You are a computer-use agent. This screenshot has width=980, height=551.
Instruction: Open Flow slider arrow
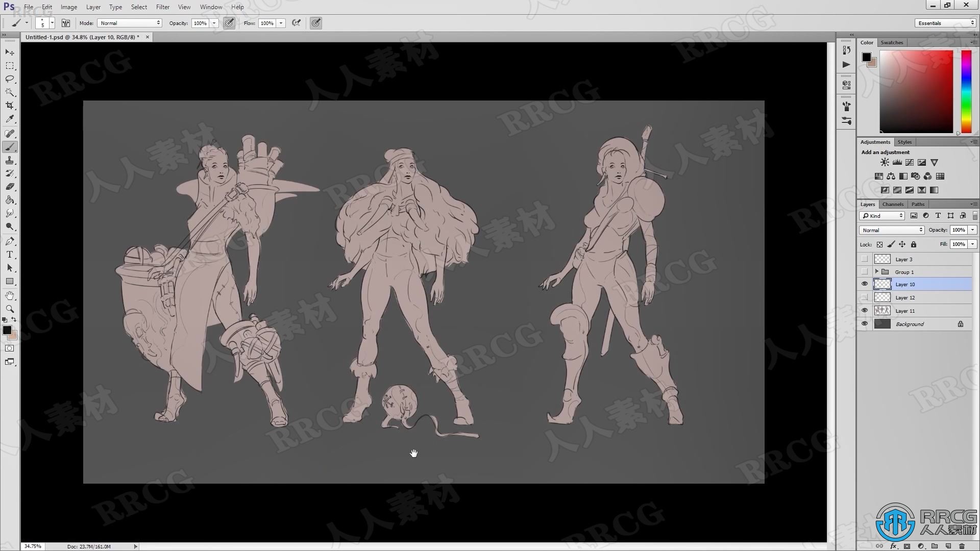[x=281, y=23]
